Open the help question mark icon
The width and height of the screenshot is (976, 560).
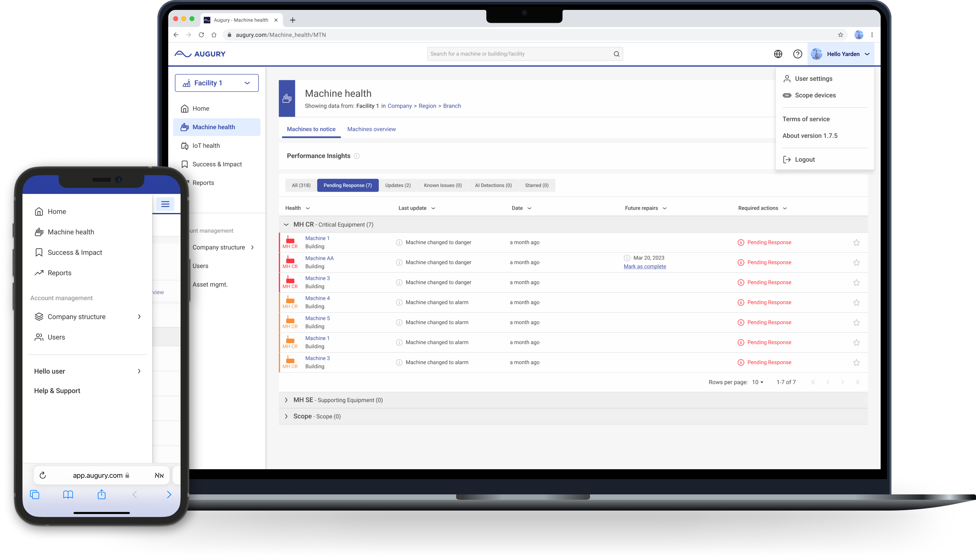tap(797, 54)
